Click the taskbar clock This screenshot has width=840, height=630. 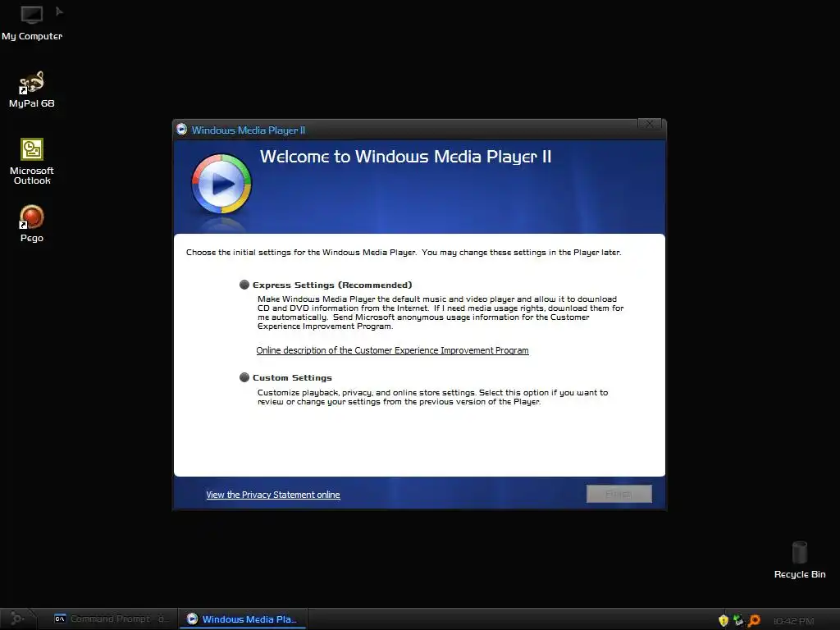point(793,621)
